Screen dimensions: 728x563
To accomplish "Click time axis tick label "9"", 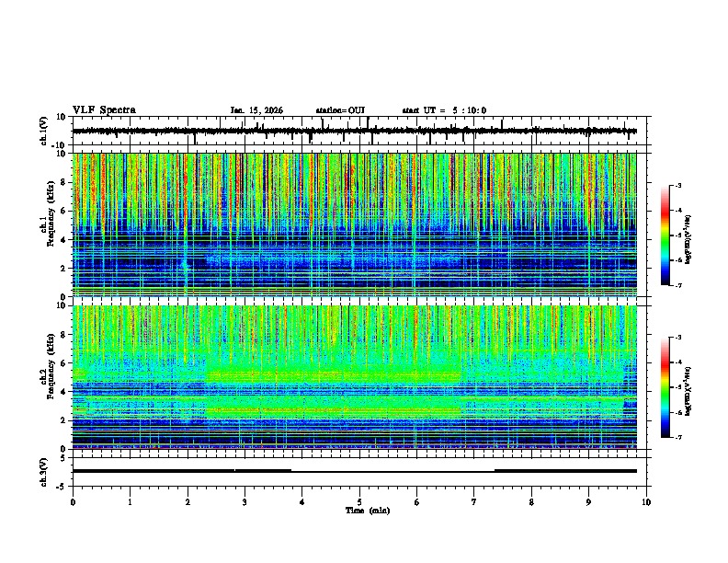I will click(588, 502).
